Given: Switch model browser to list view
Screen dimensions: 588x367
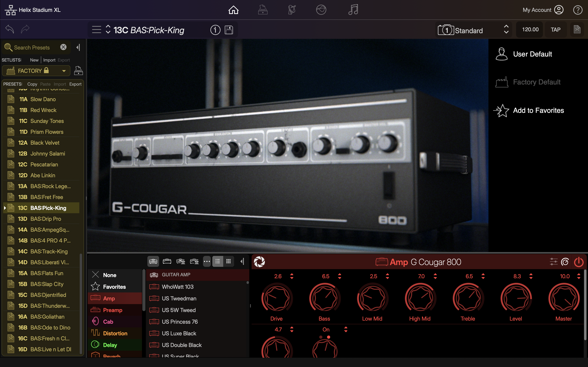Looking at the screenshot, I should (x=217, y=261).
